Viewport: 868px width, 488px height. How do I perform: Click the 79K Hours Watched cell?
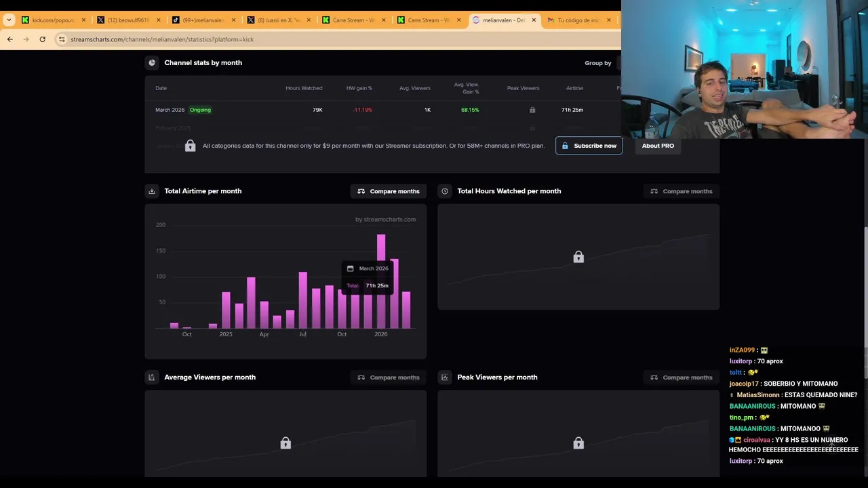coord(317,110)
